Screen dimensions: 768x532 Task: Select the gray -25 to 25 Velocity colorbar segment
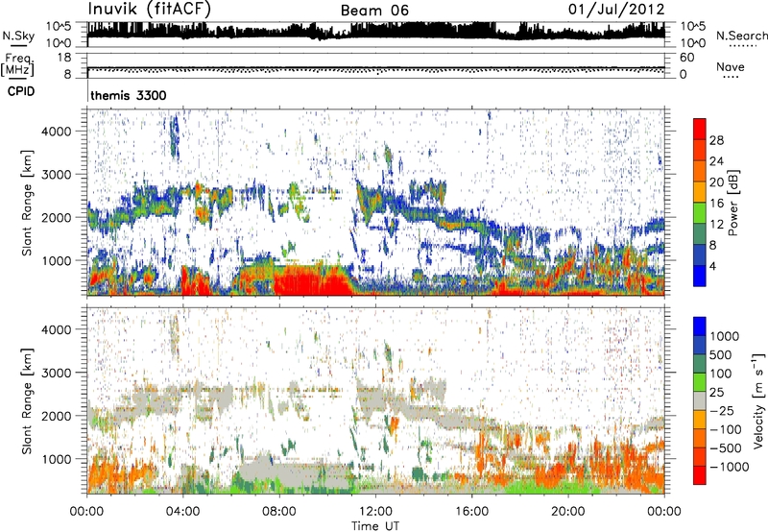tap(700, 400)
